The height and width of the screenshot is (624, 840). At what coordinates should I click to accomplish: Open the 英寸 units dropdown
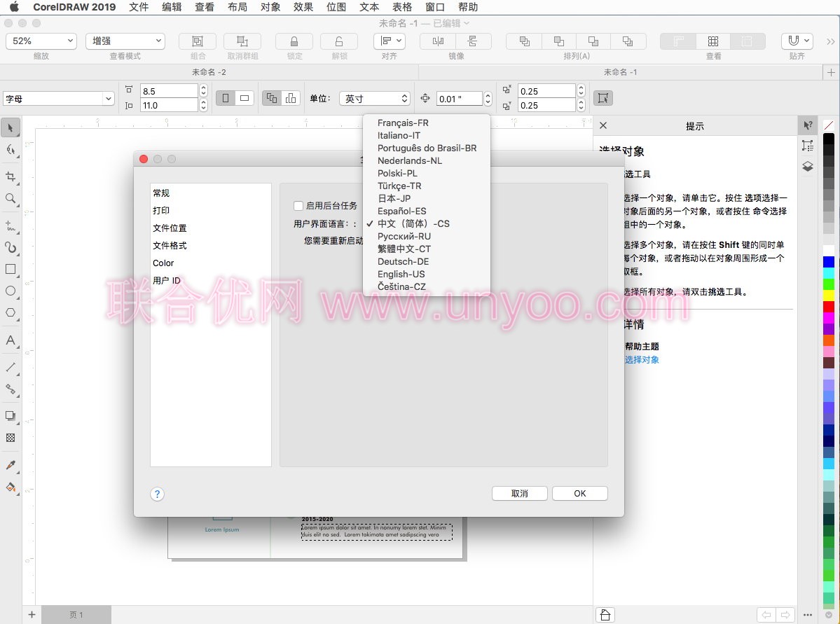click(375, 99)
